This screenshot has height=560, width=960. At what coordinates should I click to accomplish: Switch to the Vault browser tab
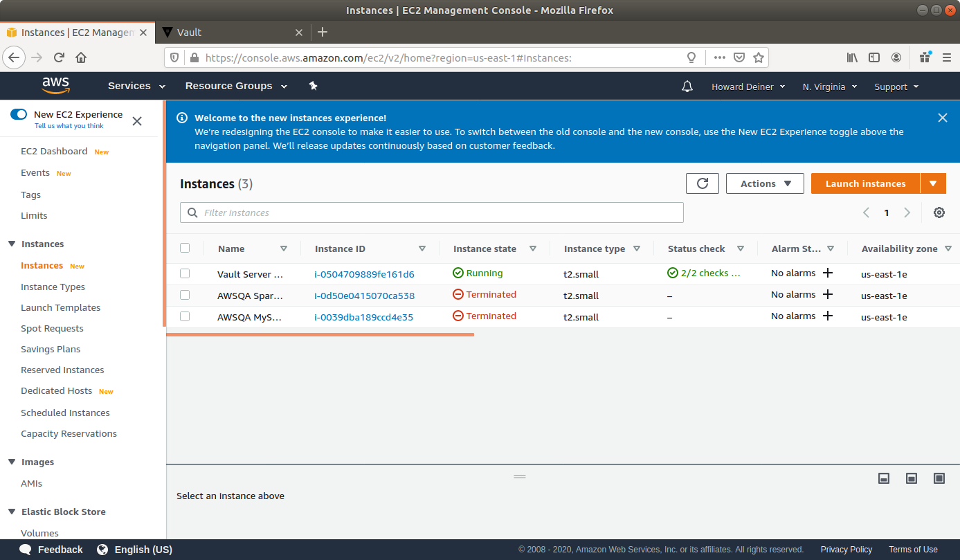click(x=232, y=32)
